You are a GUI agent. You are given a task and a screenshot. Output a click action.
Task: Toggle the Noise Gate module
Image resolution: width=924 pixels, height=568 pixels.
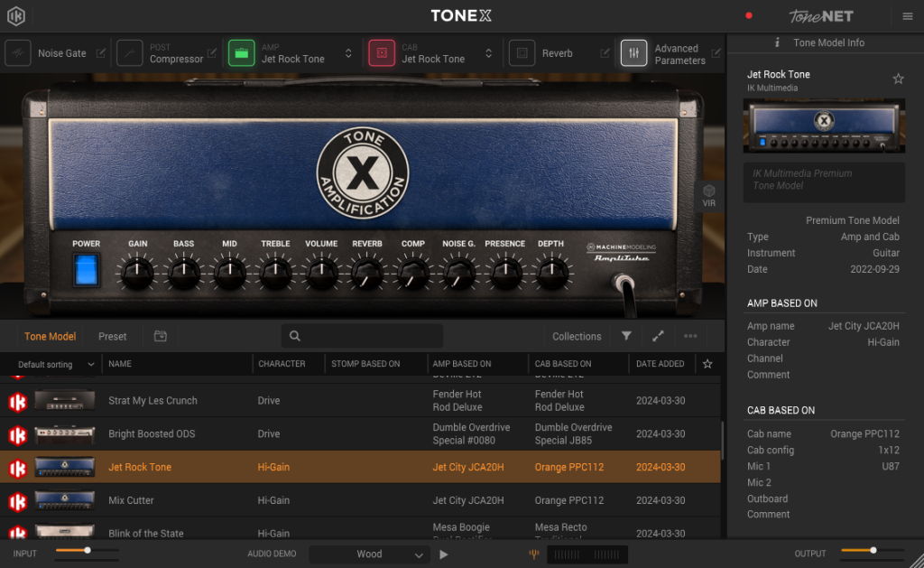(18, 53)
